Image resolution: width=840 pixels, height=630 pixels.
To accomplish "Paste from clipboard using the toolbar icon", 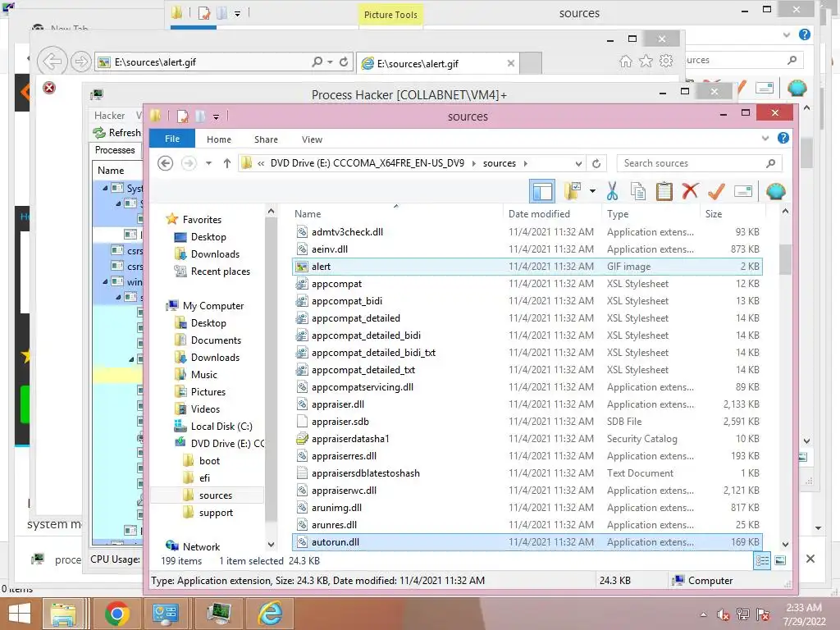I will (664, 191).
